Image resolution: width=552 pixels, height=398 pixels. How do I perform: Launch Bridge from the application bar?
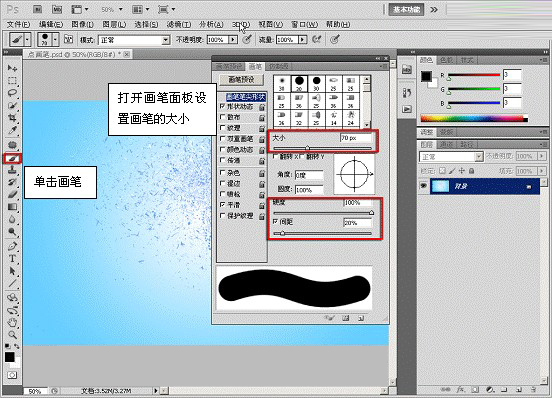click(37, 10)
